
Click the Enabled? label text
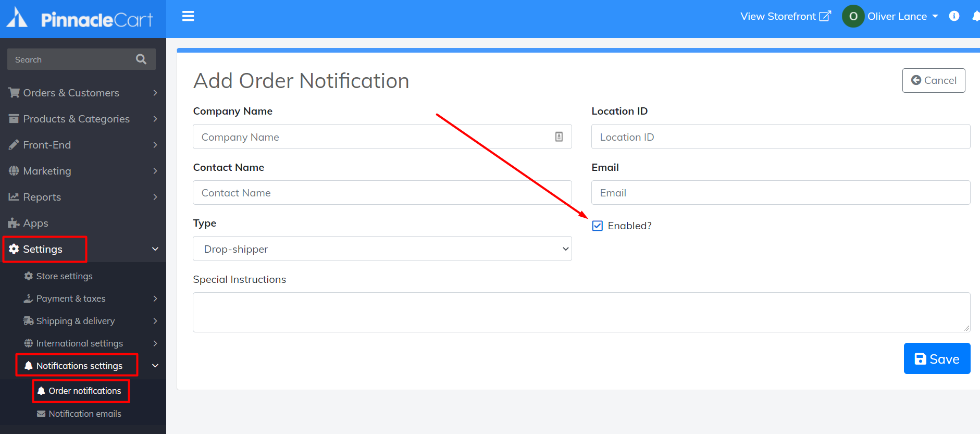629,226
